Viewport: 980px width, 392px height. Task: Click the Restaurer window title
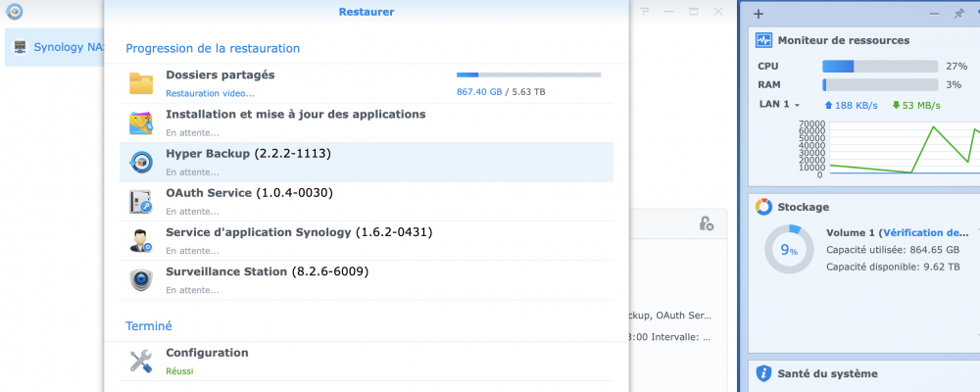coord(367,12)
